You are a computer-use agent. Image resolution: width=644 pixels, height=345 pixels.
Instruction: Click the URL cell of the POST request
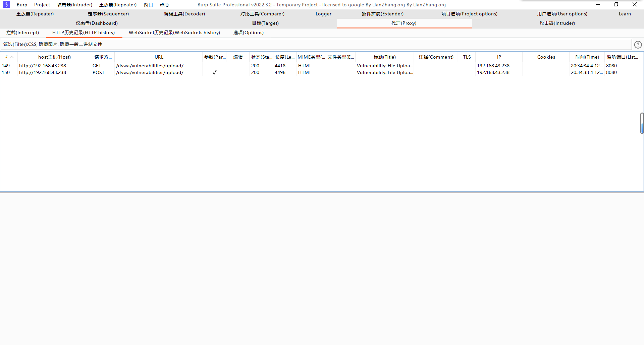(x=150, y=72)
